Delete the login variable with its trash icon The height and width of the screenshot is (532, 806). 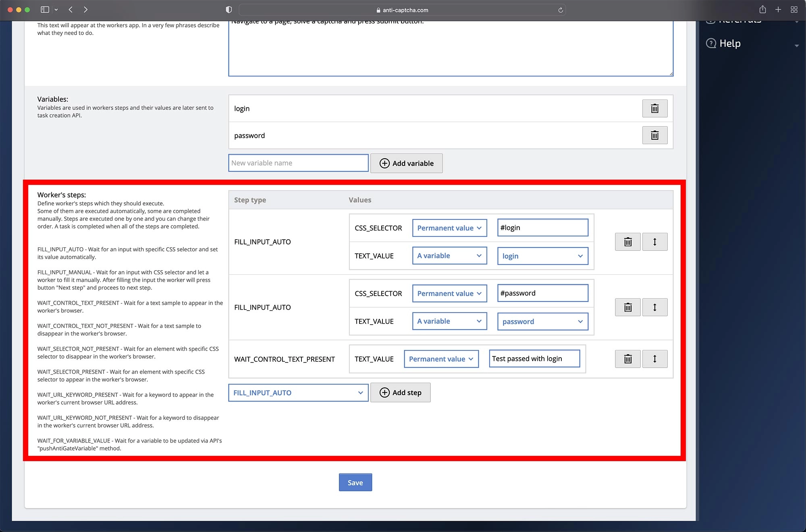coord(654,108)
